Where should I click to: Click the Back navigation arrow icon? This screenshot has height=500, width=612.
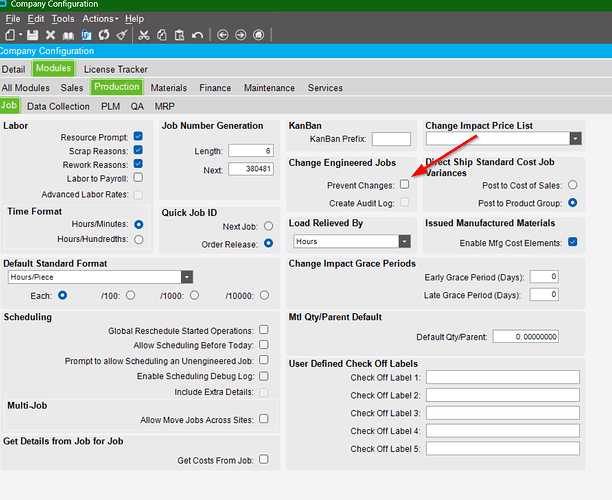coord(222,35)
